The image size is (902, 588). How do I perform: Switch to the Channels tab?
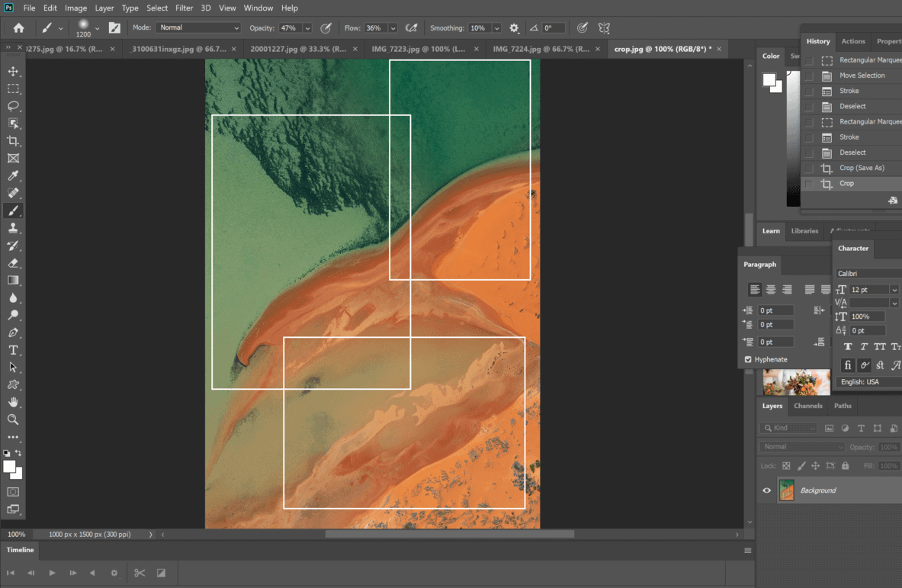[807, 406]
